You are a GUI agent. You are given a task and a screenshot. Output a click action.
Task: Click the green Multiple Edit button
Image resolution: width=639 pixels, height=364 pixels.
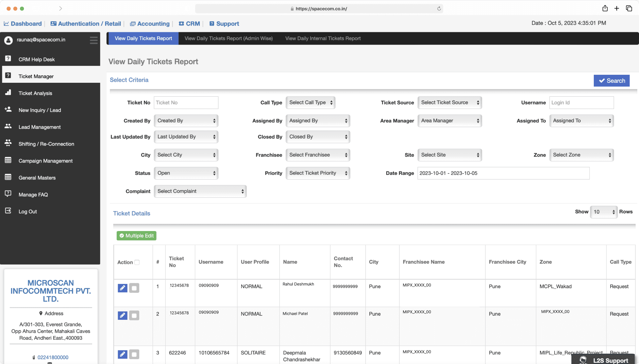point(136,236)
